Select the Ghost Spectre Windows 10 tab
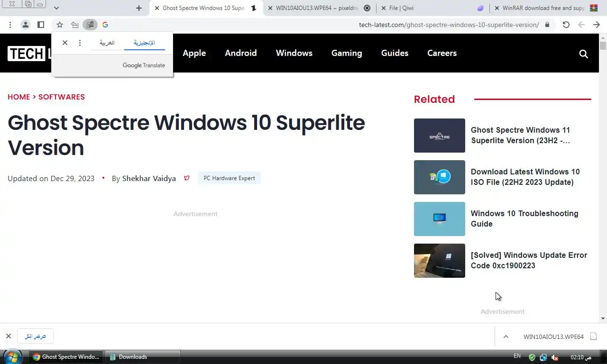 (x=206, y=8)
